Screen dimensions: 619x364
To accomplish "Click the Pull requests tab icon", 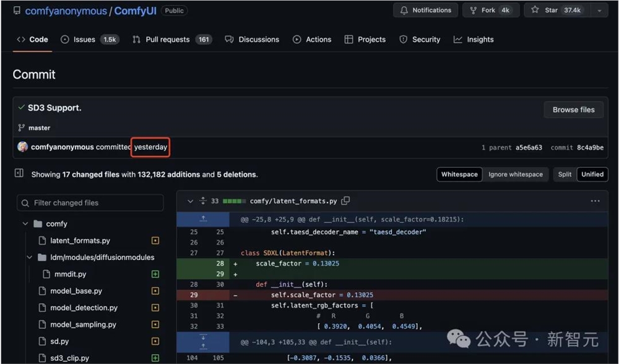I will [137, 40].
